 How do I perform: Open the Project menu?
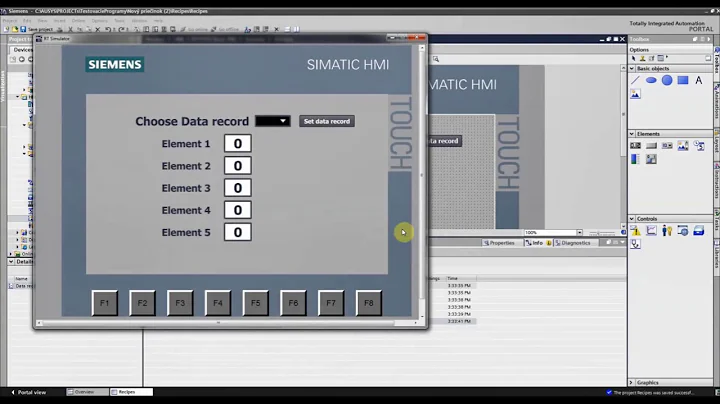tap(10, 21)
